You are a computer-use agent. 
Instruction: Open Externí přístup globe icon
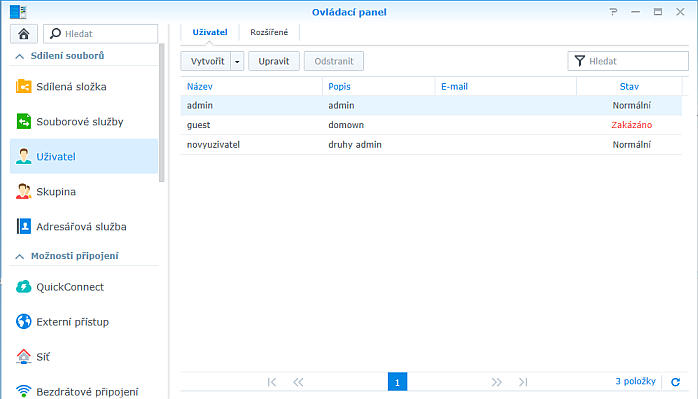coord(24,322)
